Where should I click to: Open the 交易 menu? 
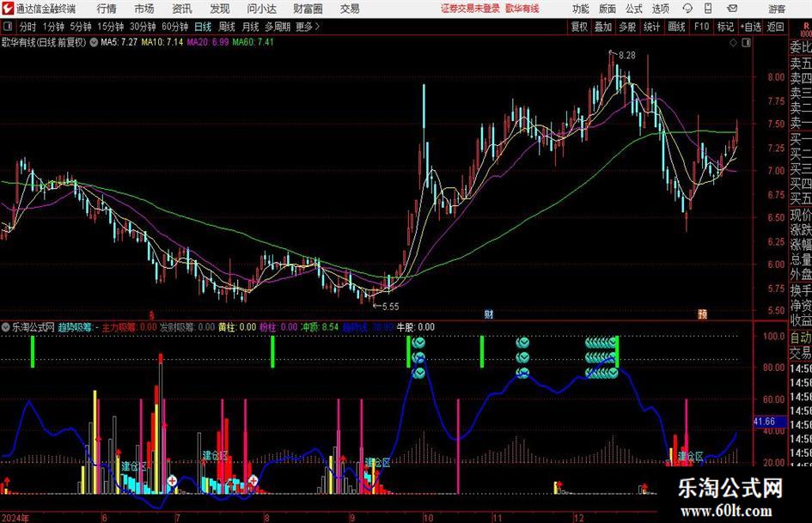click(350, 9)
